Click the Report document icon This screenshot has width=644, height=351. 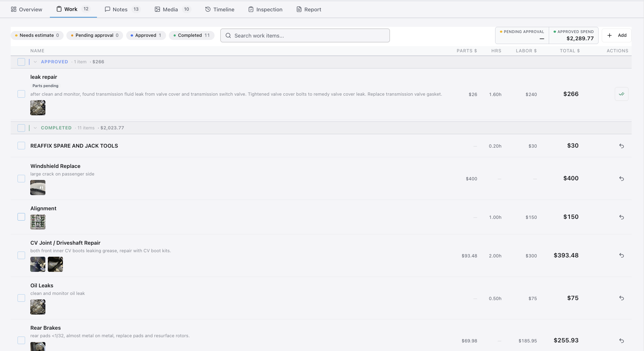click(299, 9)
